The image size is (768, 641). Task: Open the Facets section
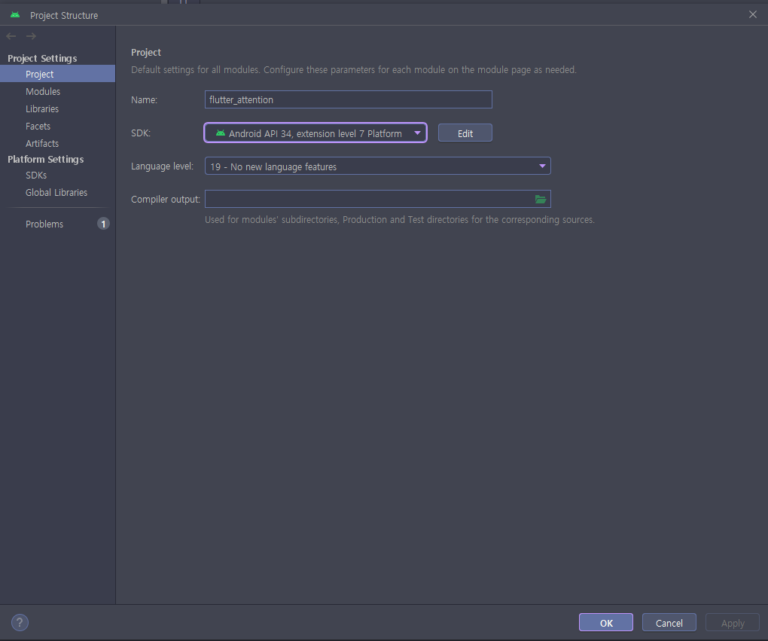[x=38, y=126]
